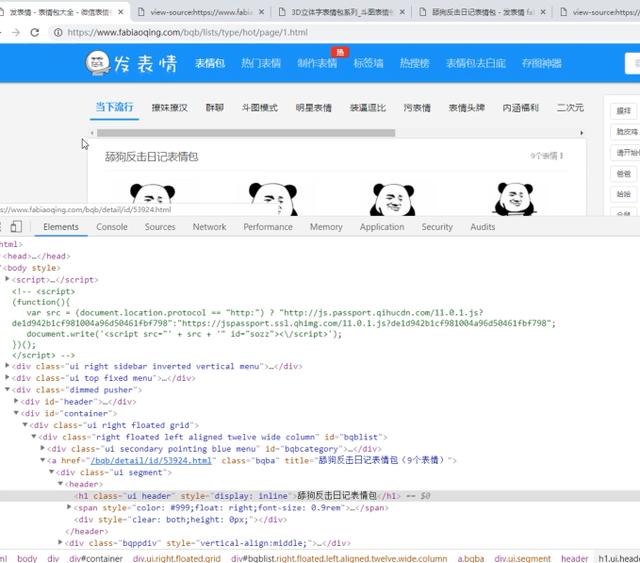640x563 pixels.
Task: Switch to DevTools Application tab
Action: 382,227
